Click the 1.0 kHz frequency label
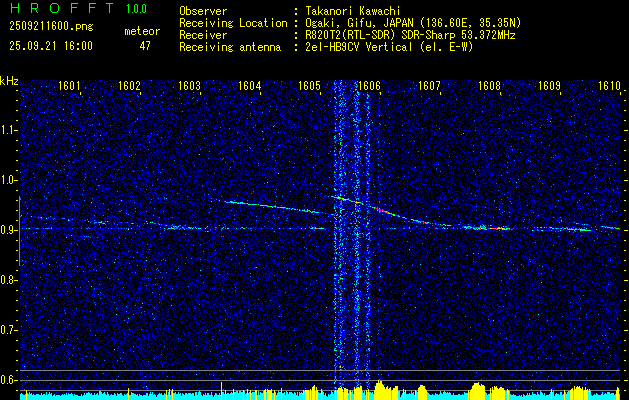This screenshot has width=629, height=400. pyautogui.click(x=8, y=180)
